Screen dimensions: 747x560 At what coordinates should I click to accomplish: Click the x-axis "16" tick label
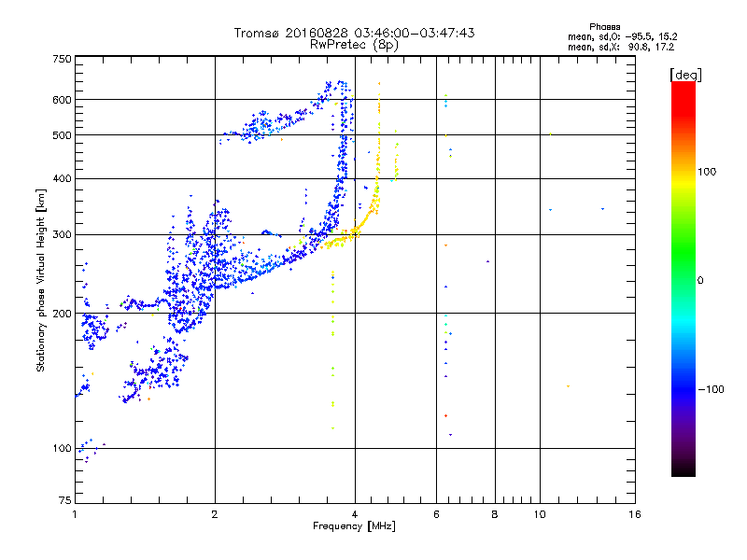635,514
